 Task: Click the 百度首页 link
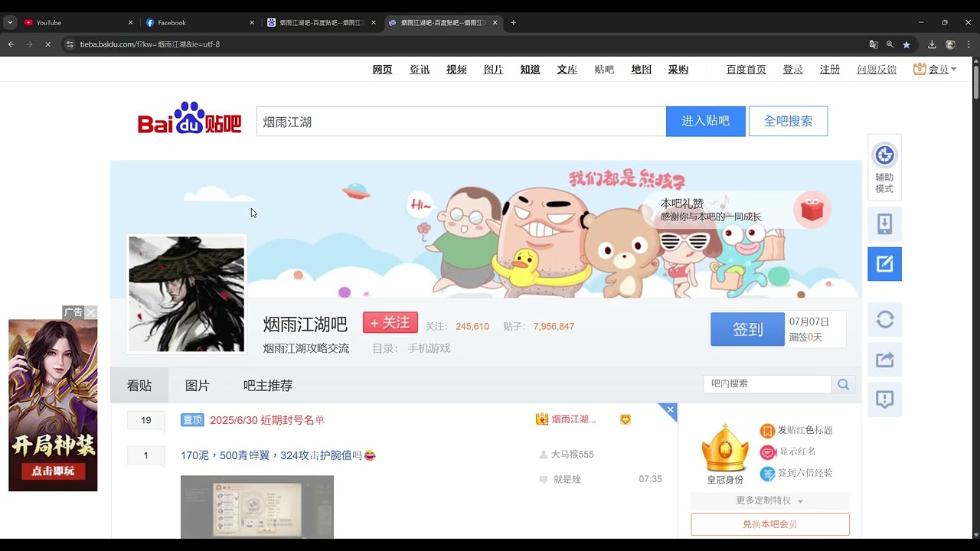pos(746,70)
